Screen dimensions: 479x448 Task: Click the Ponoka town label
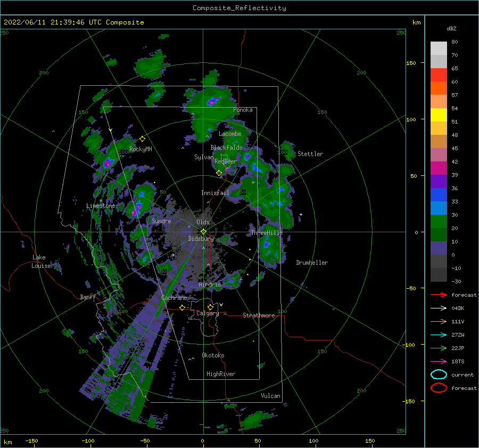pyautogui.click(x=243, y=110)
